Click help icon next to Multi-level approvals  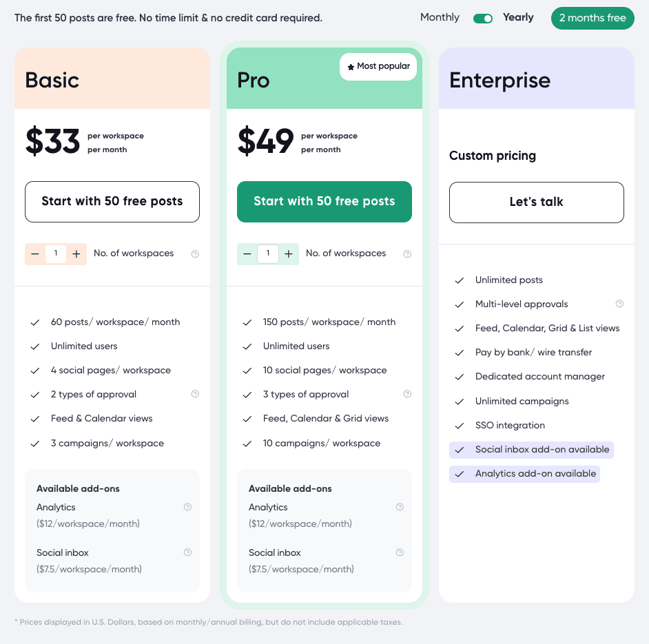tap(619, 304)
